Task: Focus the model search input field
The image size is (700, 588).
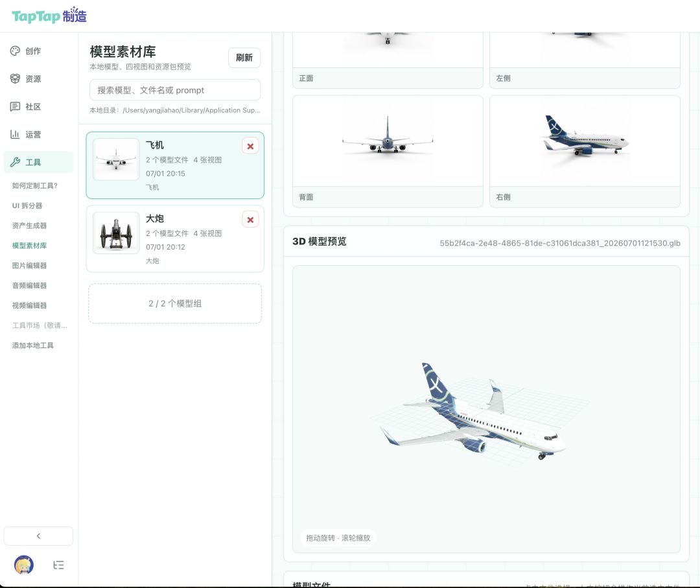Action: point(175,90)
